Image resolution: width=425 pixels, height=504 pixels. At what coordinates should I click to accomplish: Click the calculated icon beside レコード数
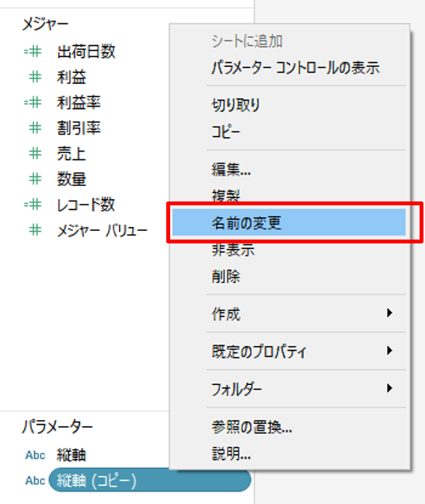[33, 205]
